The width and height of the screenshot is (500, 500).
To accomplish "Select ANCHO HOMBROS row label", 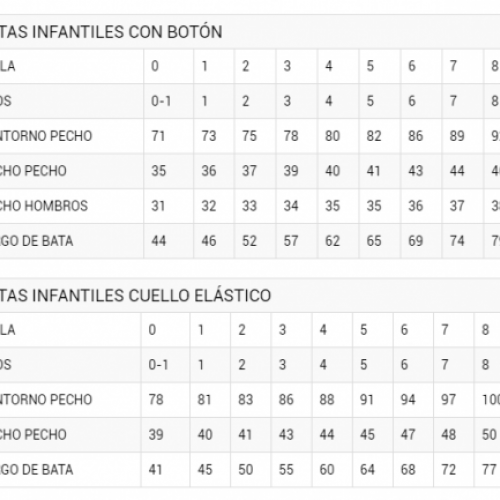I will [x=44, y=206].
